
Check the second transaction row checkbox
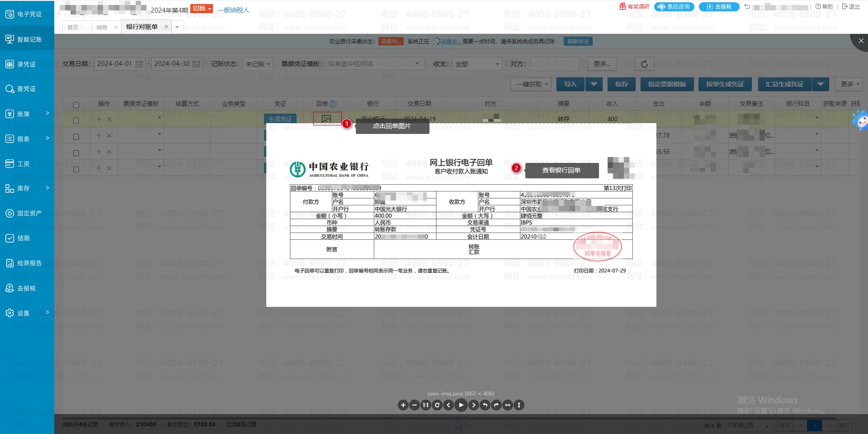(x=76, y=137)
